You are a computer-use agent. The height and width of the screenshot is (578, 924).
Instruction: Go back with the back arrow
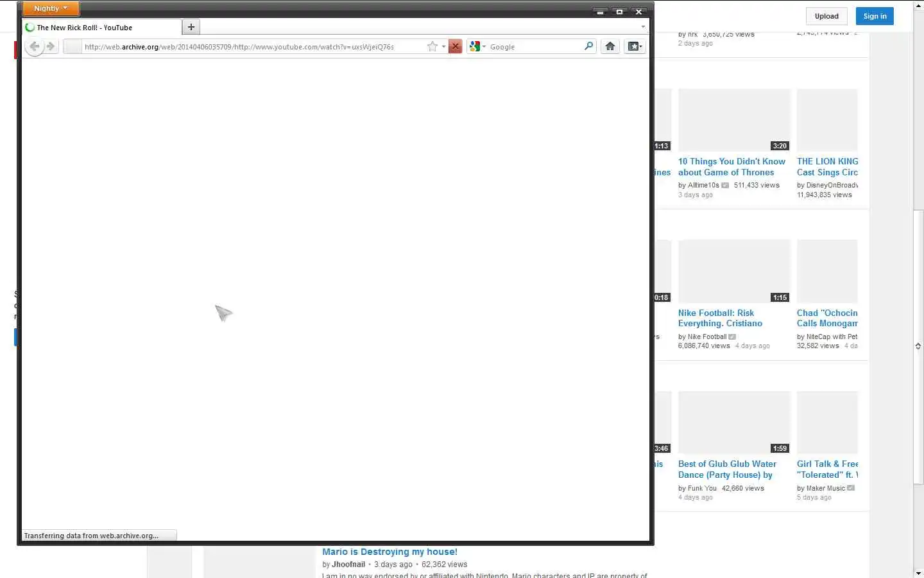35,46
